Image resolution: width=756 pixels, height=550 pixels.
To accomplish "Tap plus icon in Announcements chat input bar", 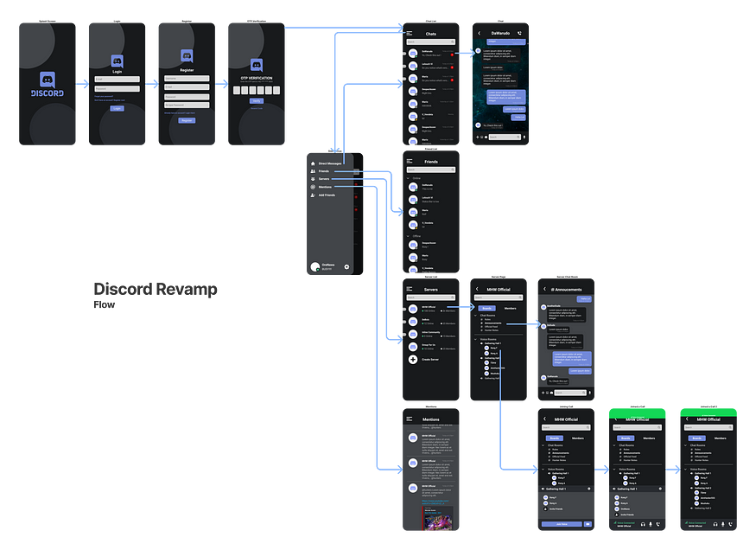I will [x=543, y=393].
